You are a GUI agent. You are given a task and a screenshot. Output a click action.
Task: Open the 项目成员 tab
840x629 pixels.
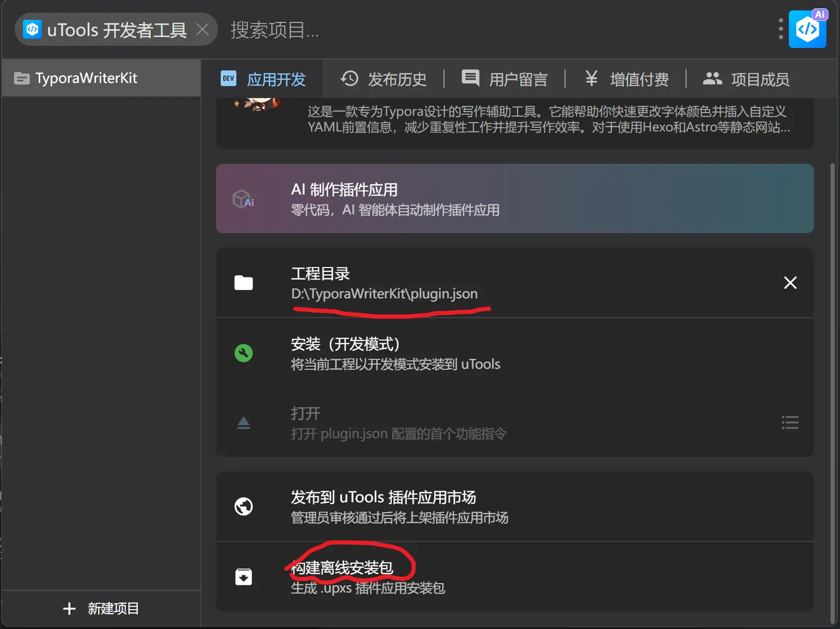(x=746, y=79)
